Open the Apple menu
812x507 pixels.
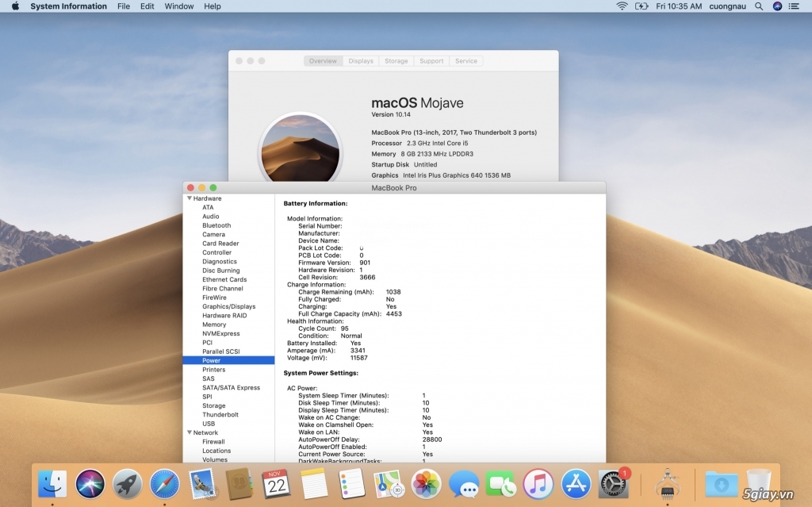[x=15, y=6]
